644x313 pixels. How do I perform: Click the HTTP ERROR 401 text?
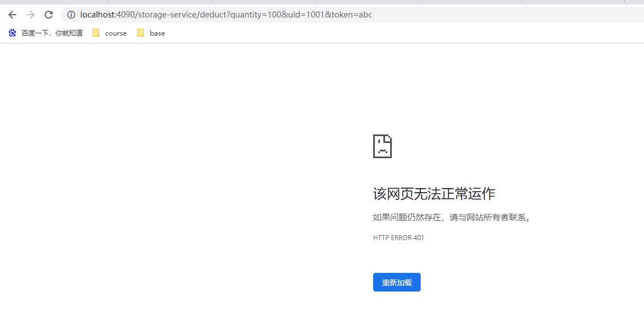tap(399, 237)
